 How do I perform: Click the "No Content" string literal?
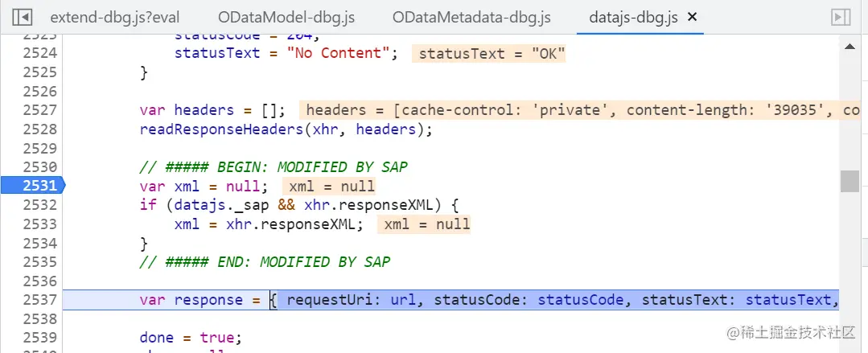tap(338, 53)
